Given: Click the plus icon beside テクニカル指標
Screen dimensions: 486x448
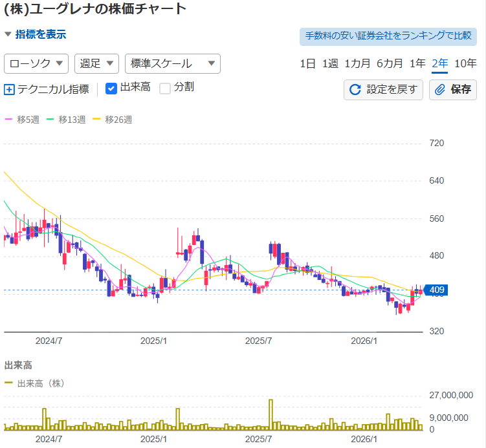Looking at the screenshot, I should [x=9, y=90].
